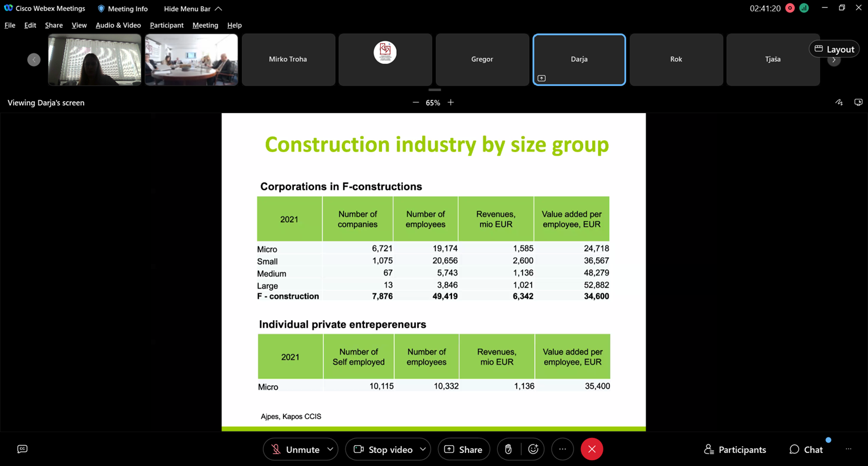Open the Meeting menu
This screenshot has height=466, width=868.
click(x=205, y=25)
